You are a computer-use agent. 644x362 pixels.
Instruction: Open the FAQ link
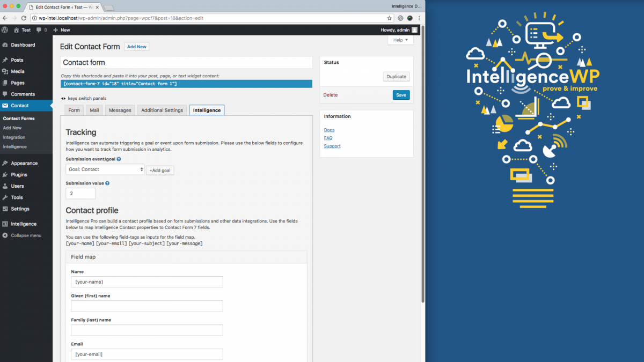pyautogui.click(x=328, y=138)
